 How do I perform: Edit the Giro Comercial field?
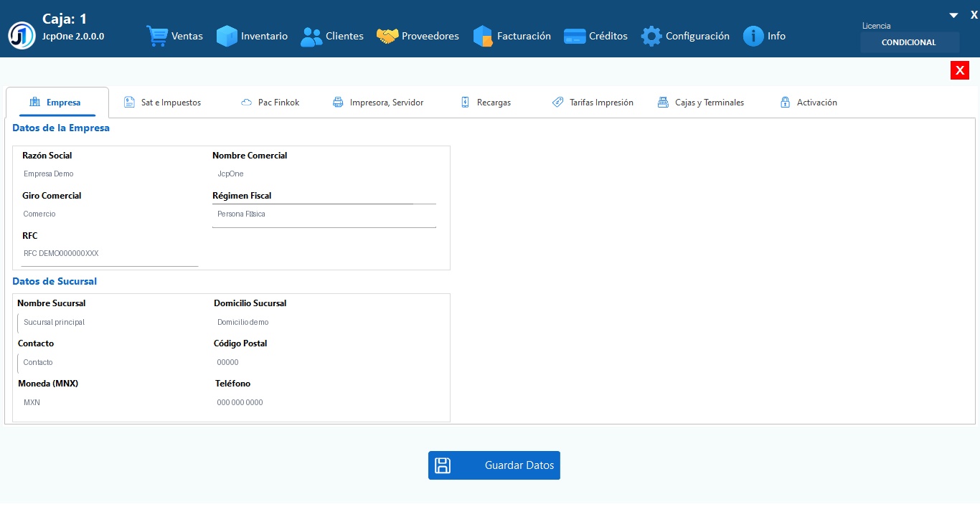(109, 214)
